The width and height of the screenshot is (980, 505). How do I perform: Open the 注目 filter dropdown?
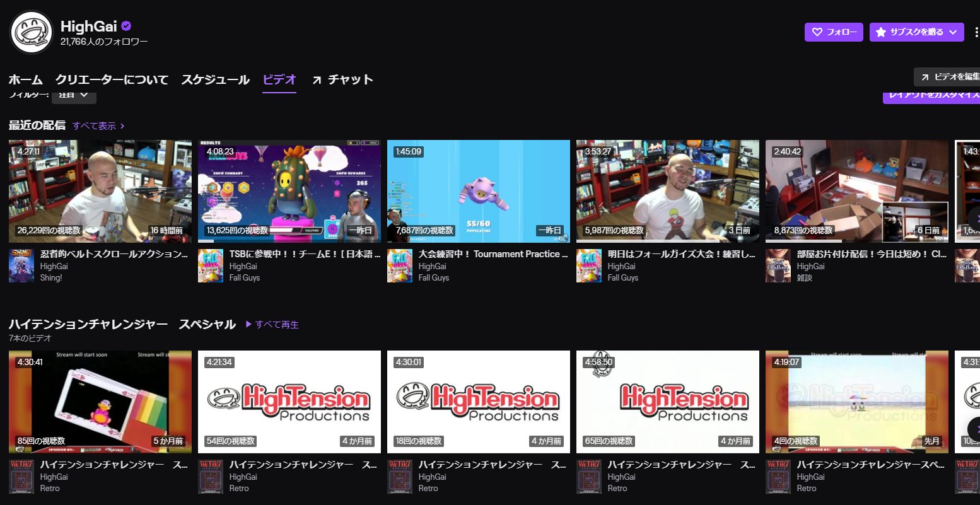point(74,95)
